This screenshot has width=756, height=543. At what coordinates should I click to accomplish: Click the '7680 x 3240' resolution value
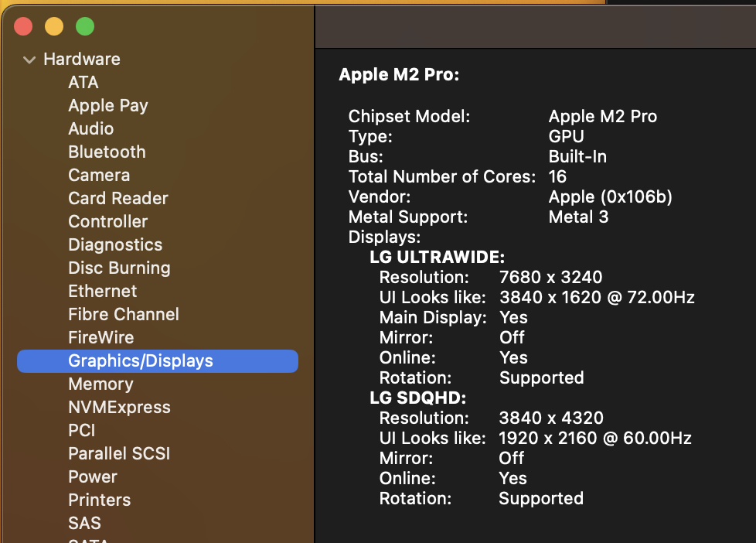[x=550, y=277]
